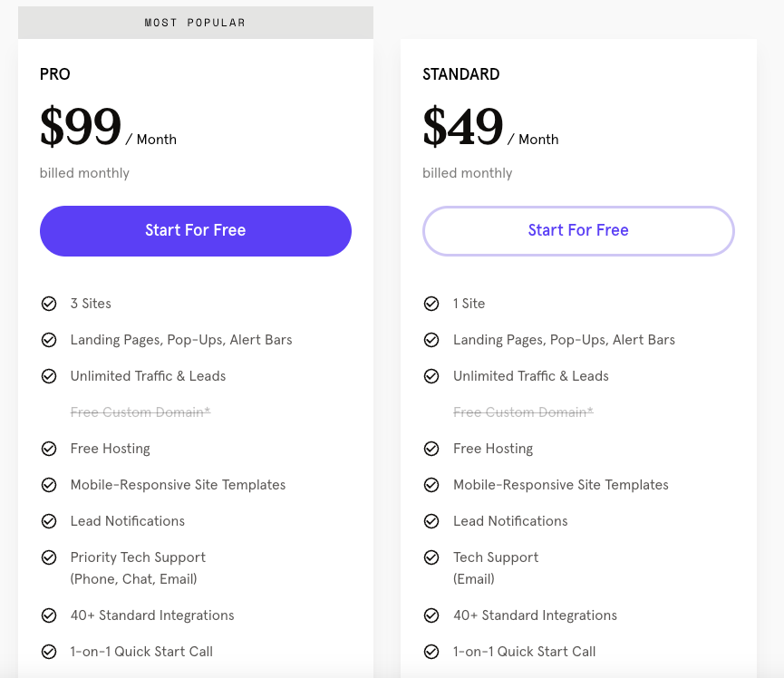Click the Pro plan Lead Notifications checkmark
Screen dimensions: 784x678
click(x=49, y=521)
